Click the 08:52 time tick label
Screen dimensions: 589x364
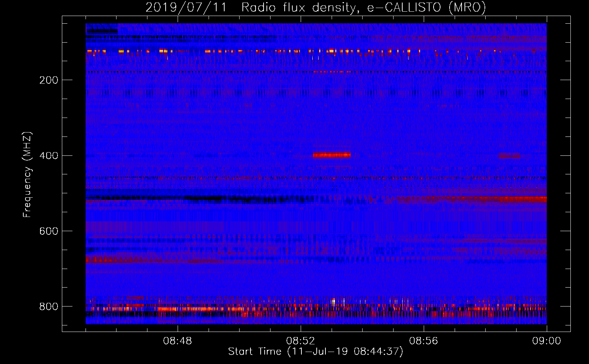coord(301,341)
